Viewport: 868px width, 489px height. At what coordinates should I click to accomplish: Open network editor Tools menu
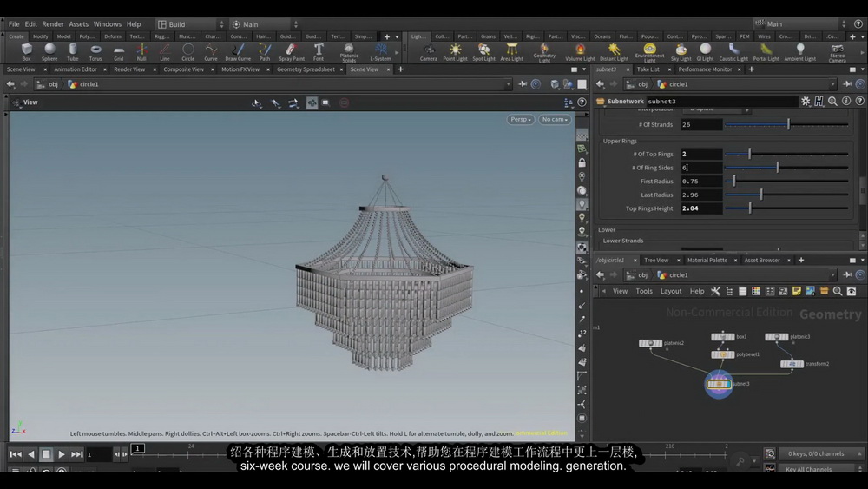[x=644, y=291]
